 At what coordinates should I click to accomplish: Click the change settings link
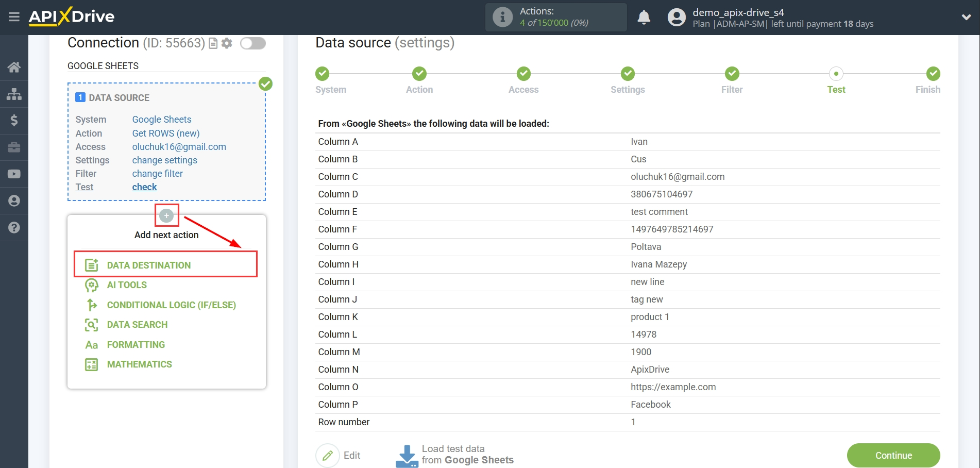click(x=164, y=160)
